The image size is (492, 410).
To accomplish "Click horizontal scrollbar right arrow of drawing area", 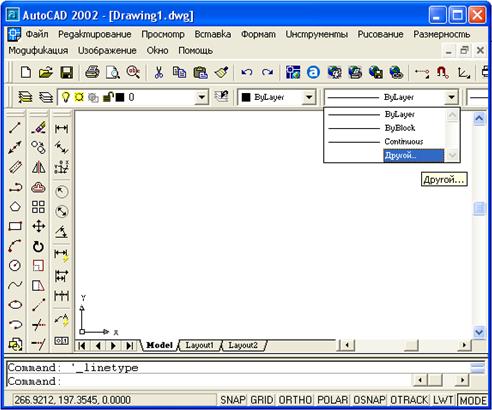I will (464, 345).
